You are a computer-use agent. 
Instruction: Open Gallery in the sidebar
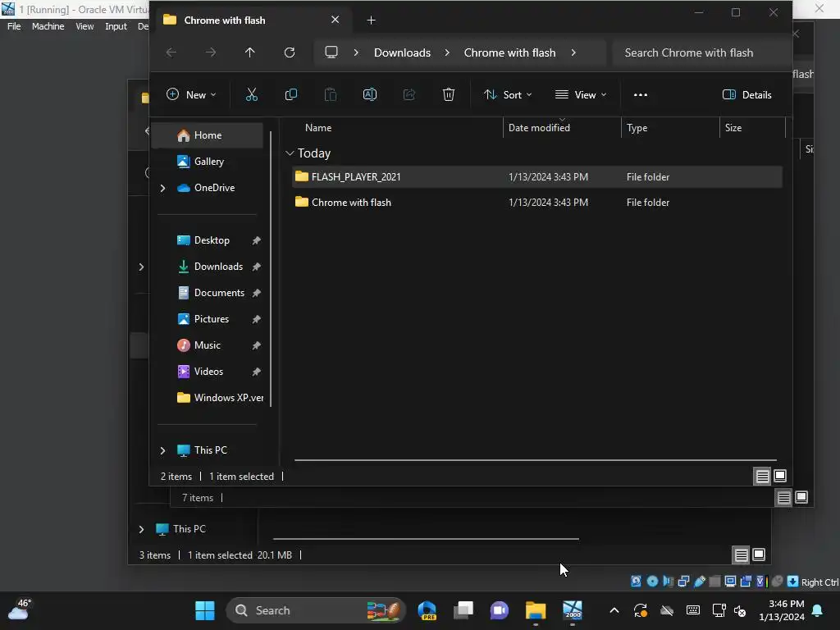click(x=208, y=162)
